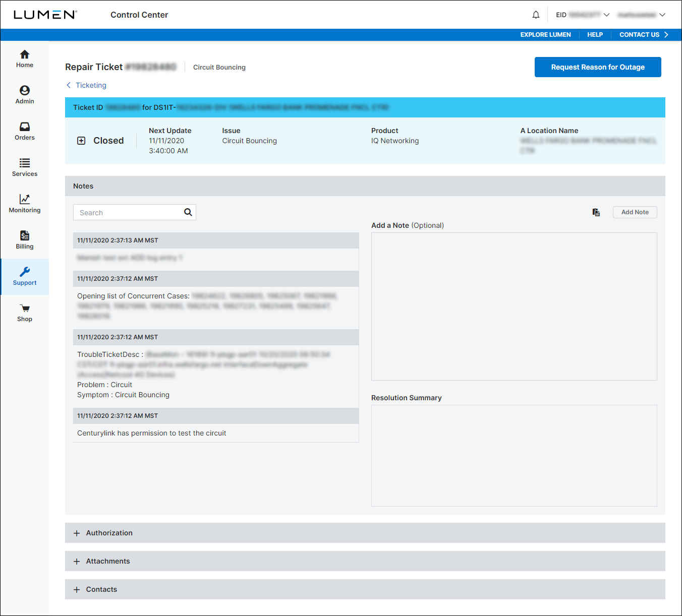Open Explore Lumen menu

545,35
